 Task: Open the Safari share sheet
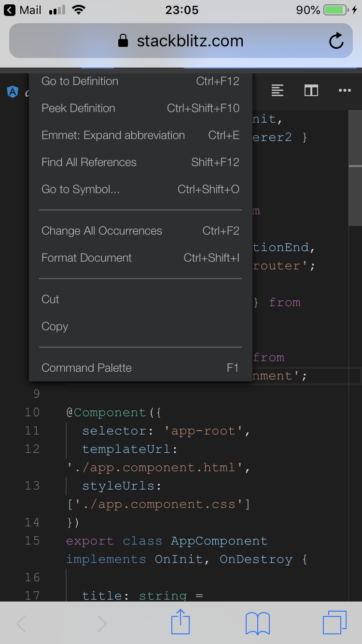(x=180, y=623)
